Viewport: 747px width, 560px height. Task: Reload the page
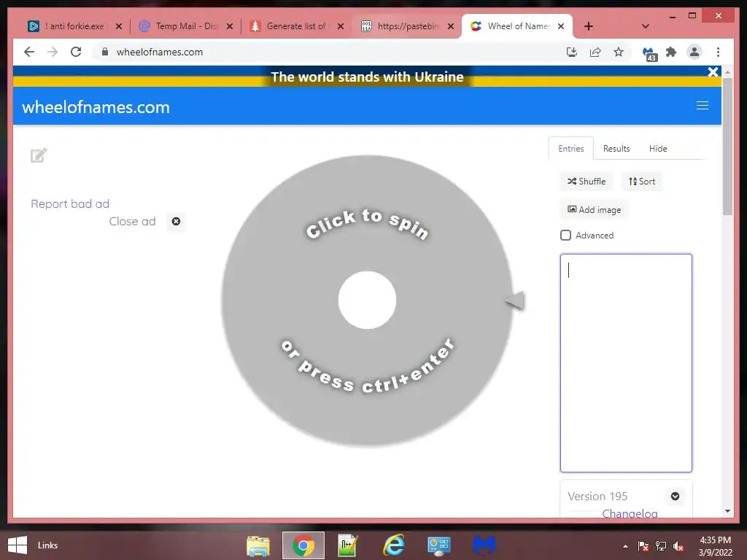76,52
